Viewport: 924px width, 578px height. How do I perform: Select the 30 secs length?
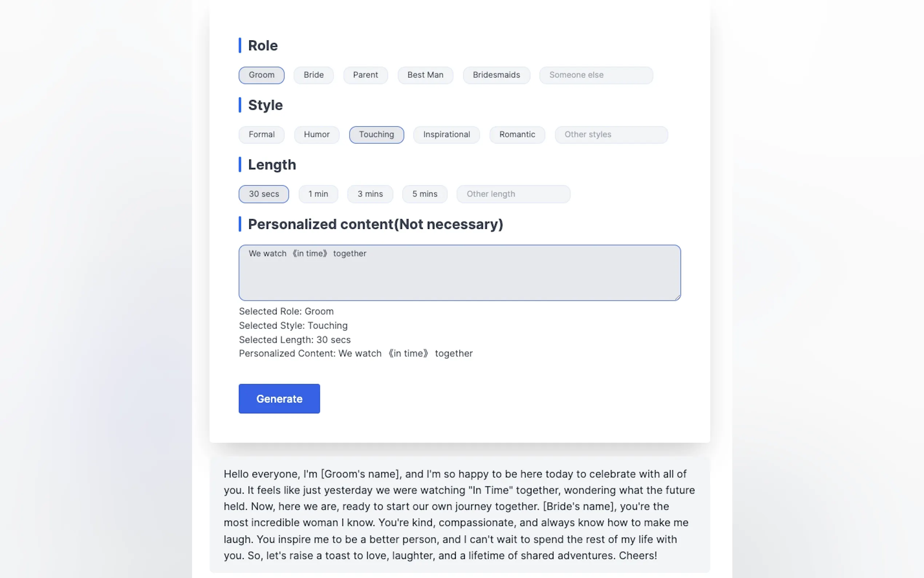264,194
